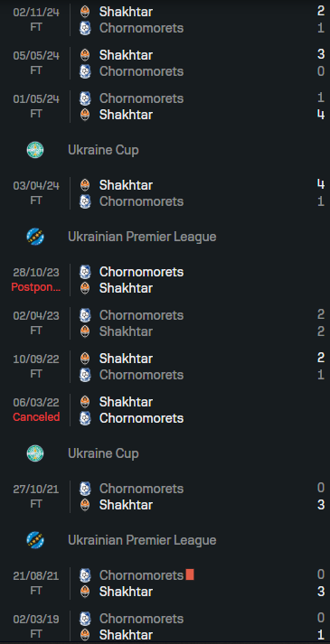Open the first Ukraine Cup header link
330x644 pixels.
(x=103, y=150)
